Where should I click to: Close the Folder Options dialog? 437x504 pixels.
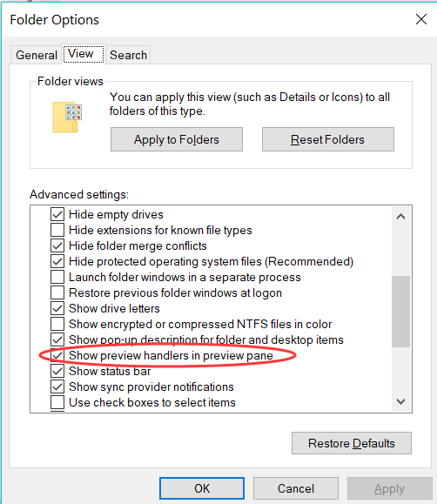coord(421,19)
